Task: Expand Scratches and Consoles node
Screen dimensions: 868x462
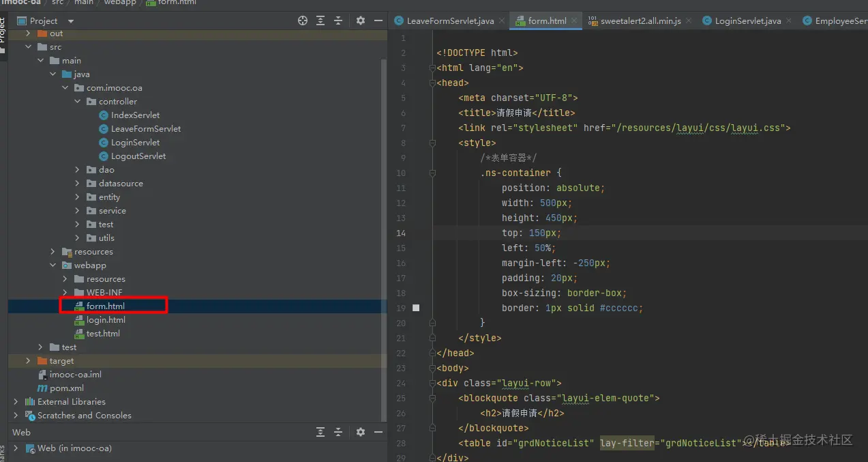Action: (16, 416)
